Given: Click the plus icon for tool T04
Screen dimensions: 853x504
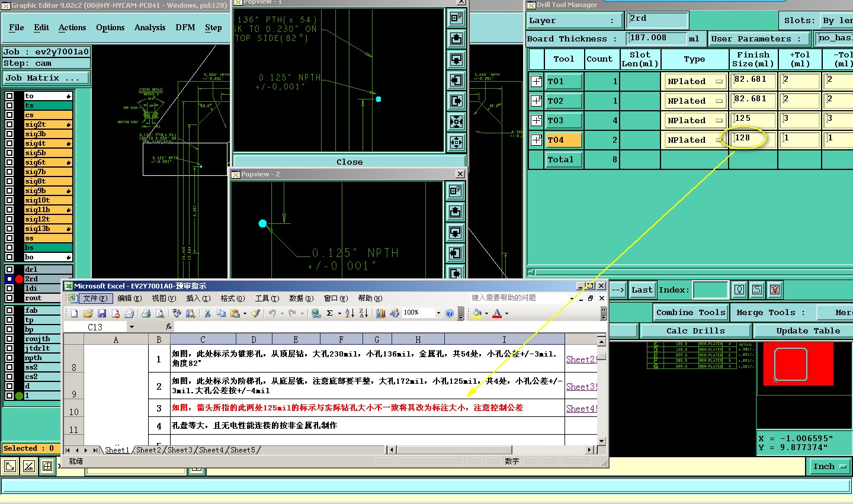Looking at the screenshot, I should tap(536, 140).
